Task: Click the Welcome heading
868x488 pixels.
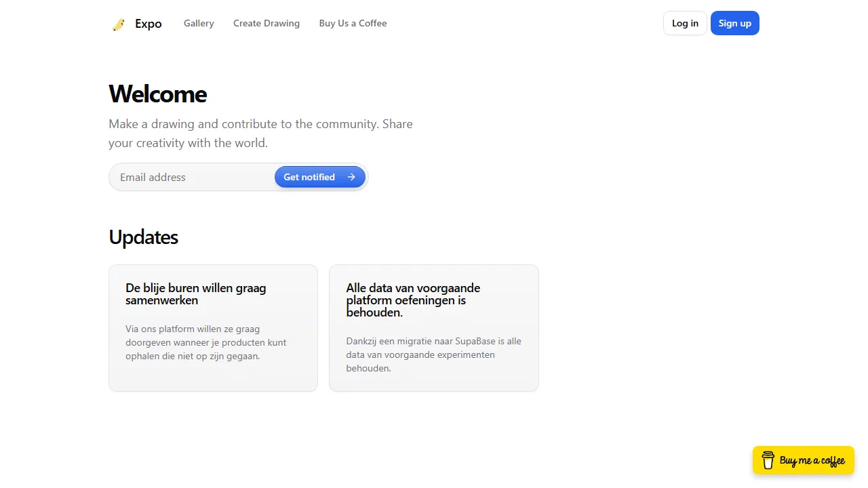Action: coord(157,94)
